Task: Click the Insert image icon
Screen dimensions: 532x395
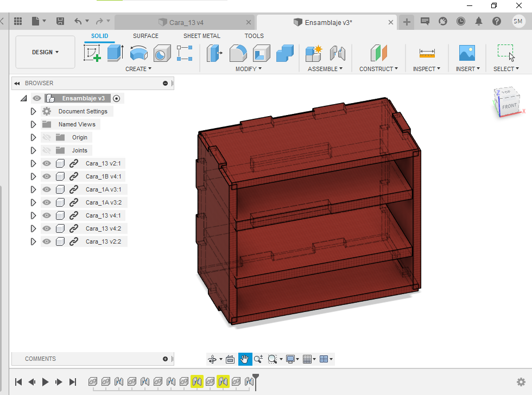Action: click(467, 53)
